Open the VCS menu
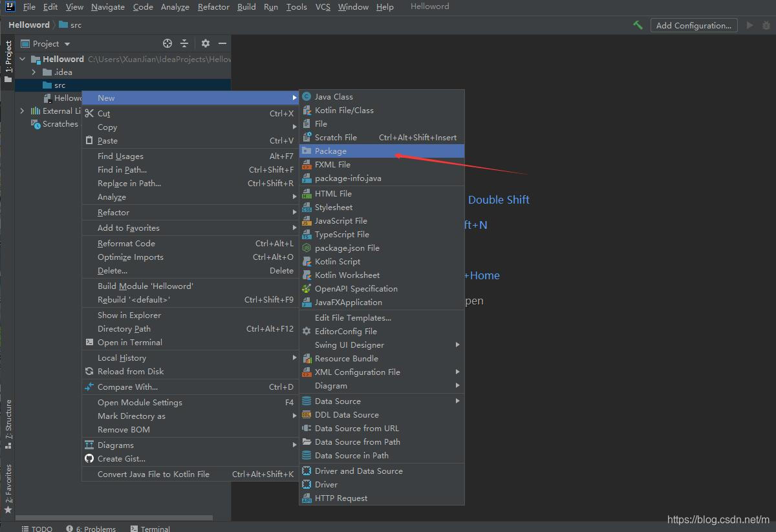776x532 pixels. coord(323,7)
